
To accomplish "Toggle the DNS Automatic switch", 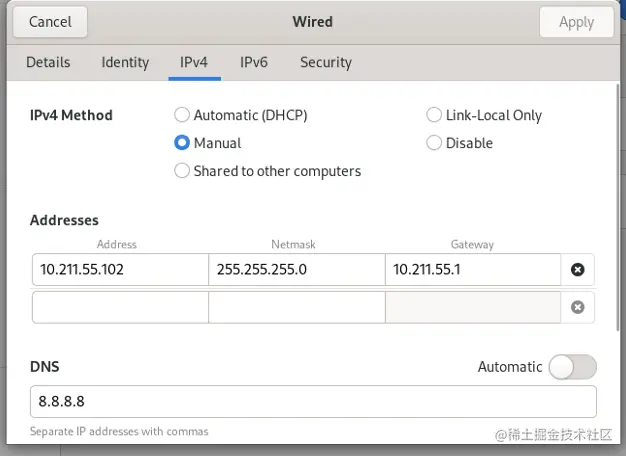I will (x=573, y=367).
